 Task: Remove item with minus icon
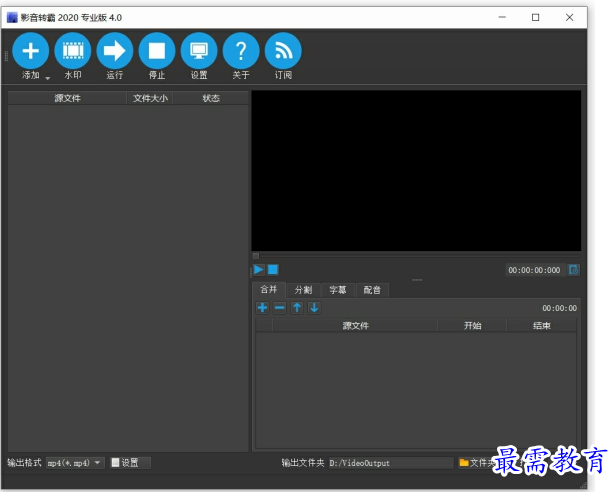280,308
